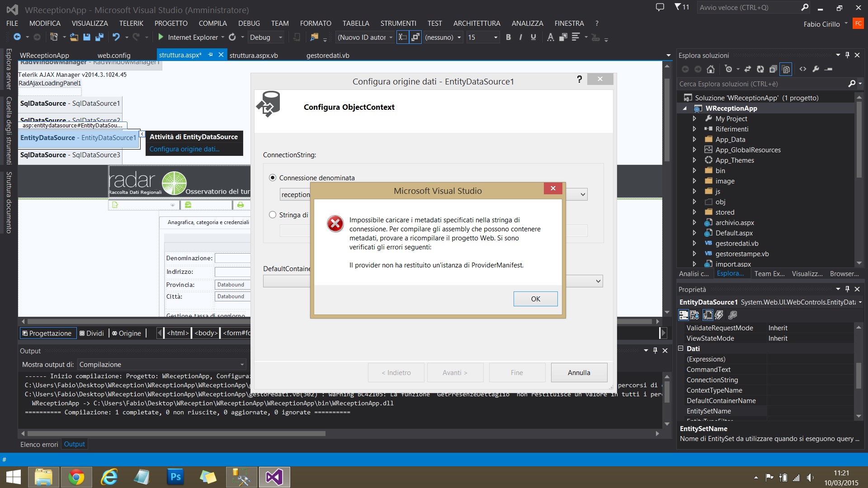
Task: Click Annulla in the Configura origine dati wizard
Action: pos(579,372)
